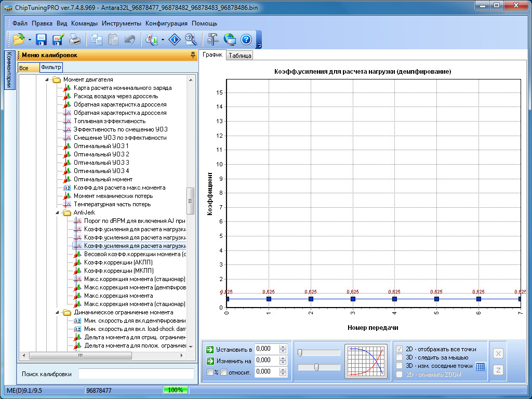Viewport: 532px width, 399px height.
Task: Toggle the '3D - изм. соседние точки' checkbox
Action: [x=400, y=366]
